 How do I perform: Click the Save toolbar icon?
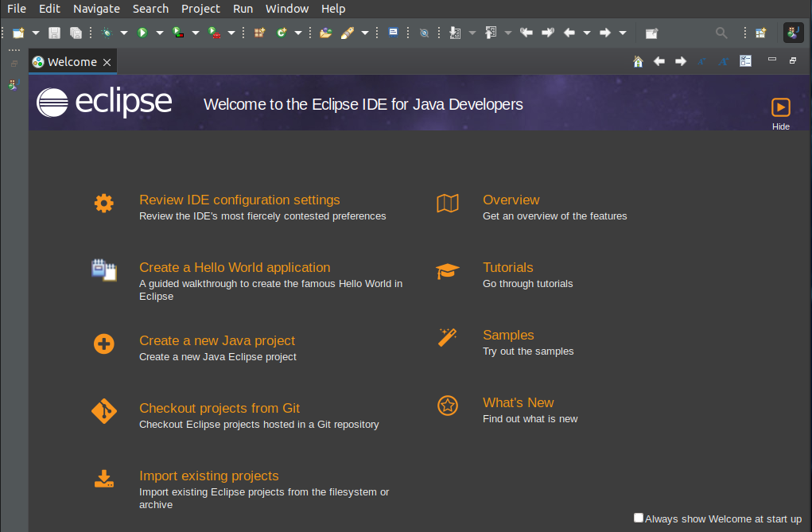click(54, 33)
